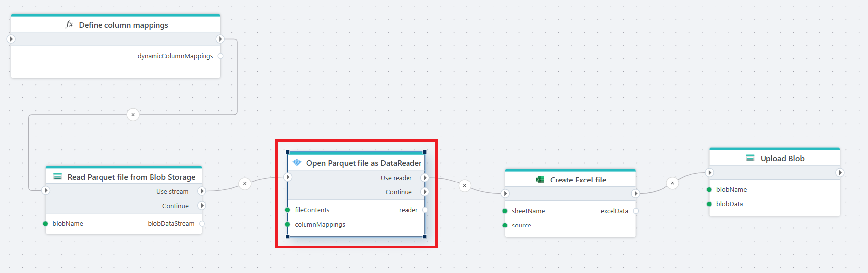Click the Parquet icon on Open Parquet node
Viewport: 868px width, 273px height.
(297, 163)
